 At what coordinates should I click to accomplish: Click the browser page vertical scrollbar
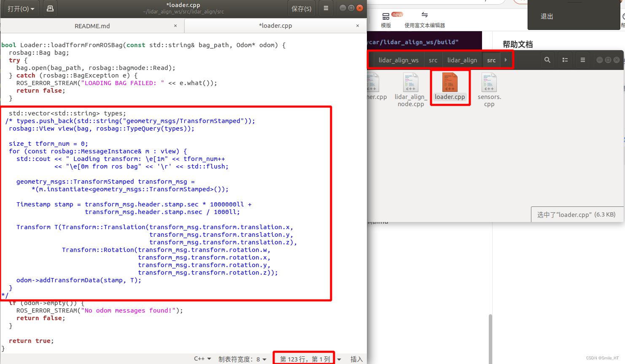point(490,338)
